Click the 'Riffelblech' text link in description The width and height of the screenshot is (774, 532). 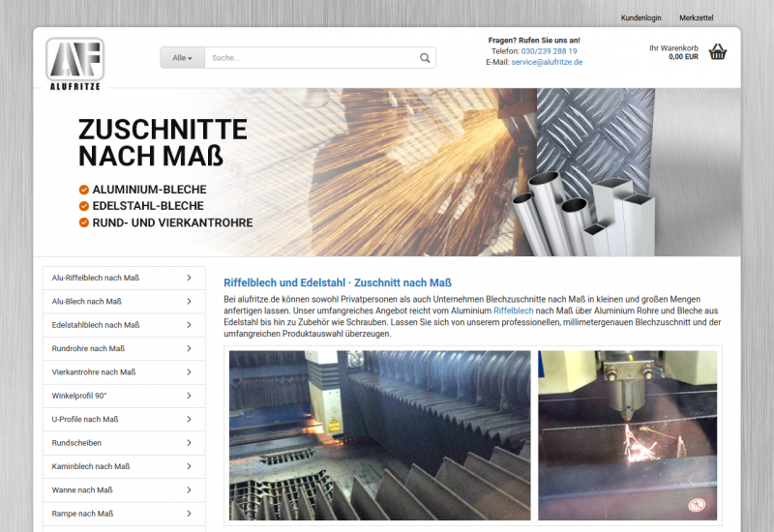[x=513, y=310]
